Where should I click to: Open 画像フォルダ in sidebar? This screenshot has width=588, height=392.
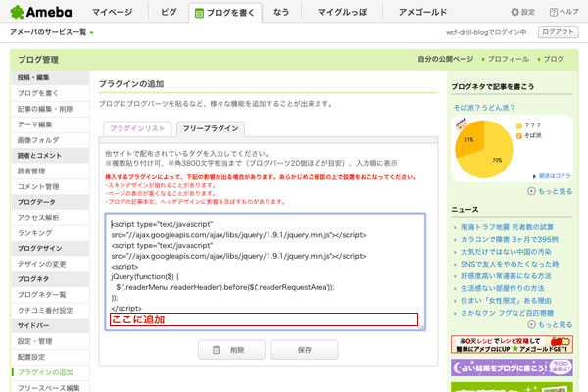tap(50, 140)
